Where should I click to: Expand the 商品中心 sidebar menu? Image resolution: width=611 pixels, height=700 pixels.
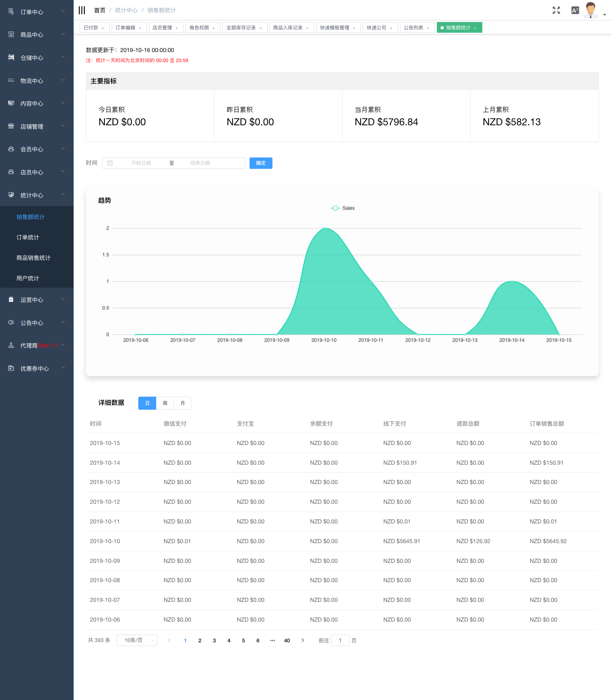pos(36,35)
